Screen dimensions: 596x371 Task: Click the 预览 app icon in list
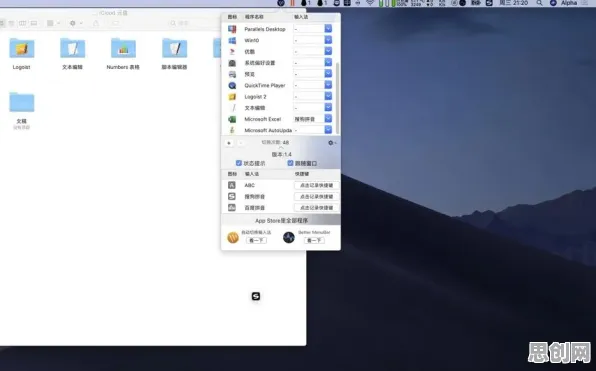coord(232,74)
